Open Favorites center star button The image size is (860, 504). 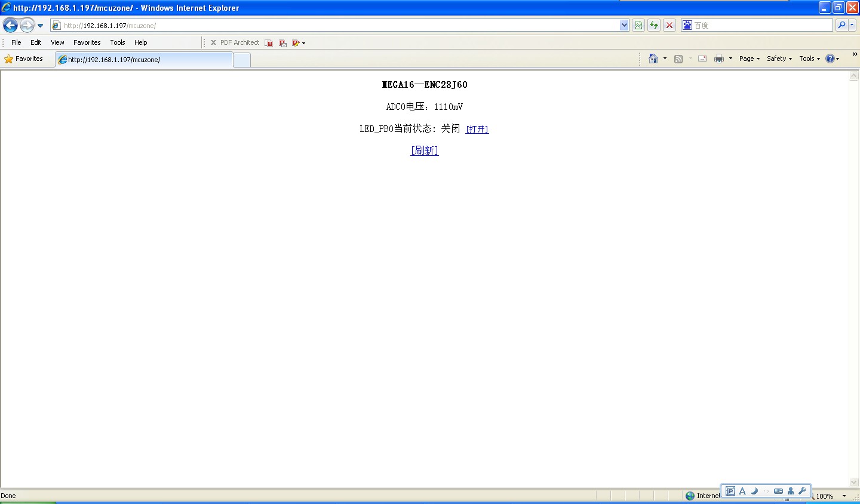pyautogui.click(x=24, y=59)
